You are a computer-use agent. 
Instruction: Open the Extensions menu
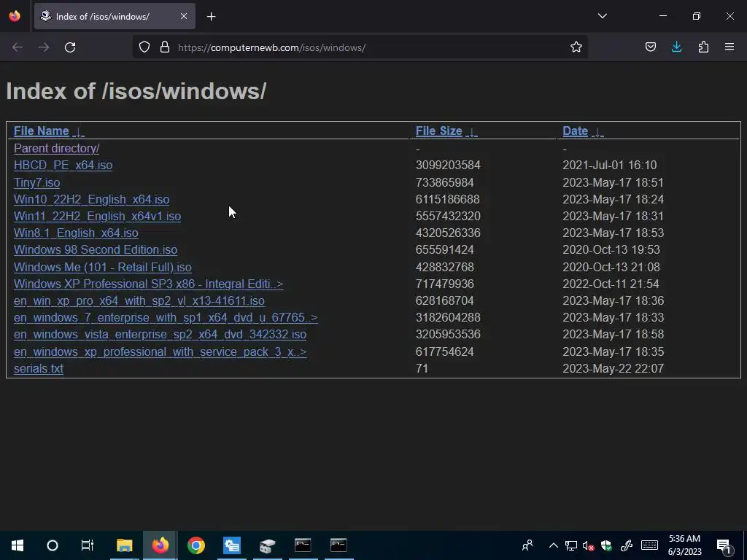pos(703,47)
